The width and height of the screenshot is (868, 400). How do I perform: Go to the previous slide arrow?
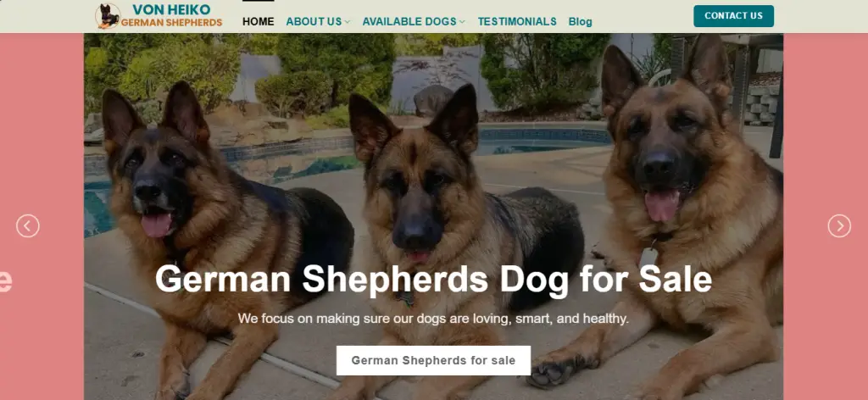pos(28,225)
